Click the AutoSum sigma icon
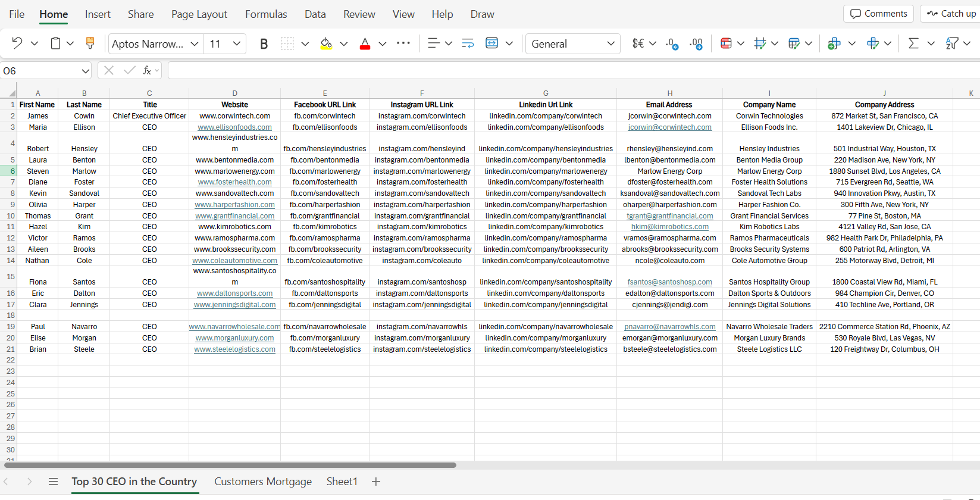Image resolution: width=980 pixels, height=500 pixels. [x=913, y=43]
